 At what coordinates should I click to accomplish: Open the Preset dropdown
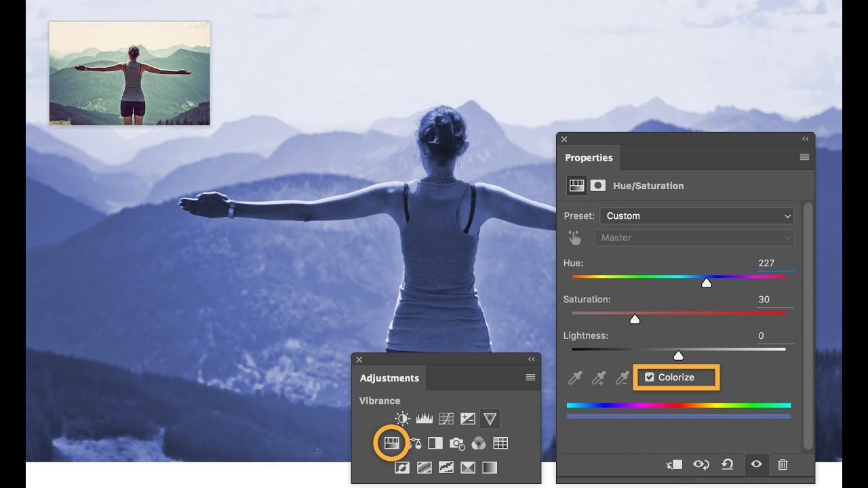click(696, 216)
